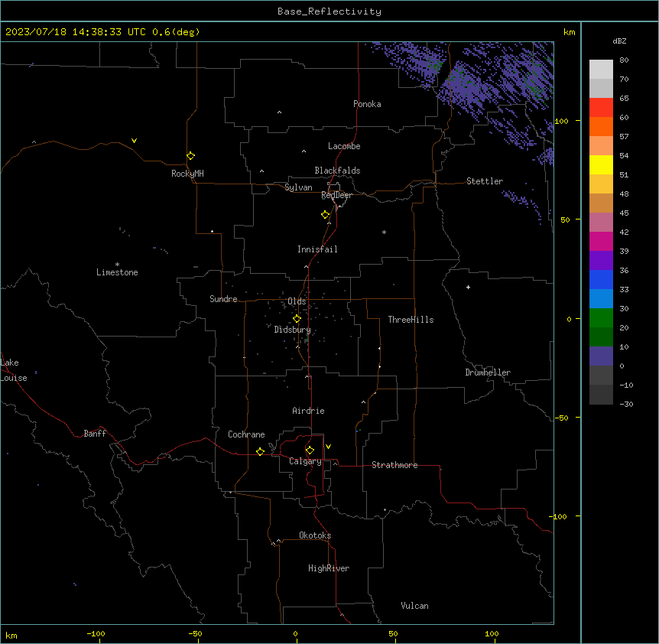
Task: Click the blue 33-36 dBZ legend swatch
Action: pos(601,279)
